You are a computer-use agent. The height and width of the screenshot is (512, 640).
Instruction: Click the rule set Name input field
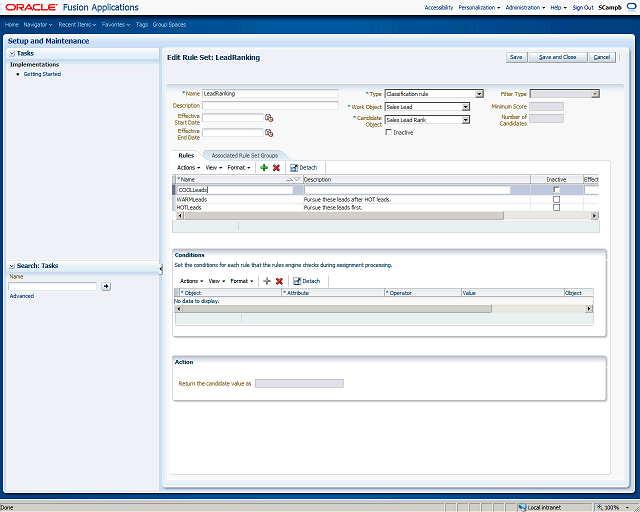click(x=270, y=93)
